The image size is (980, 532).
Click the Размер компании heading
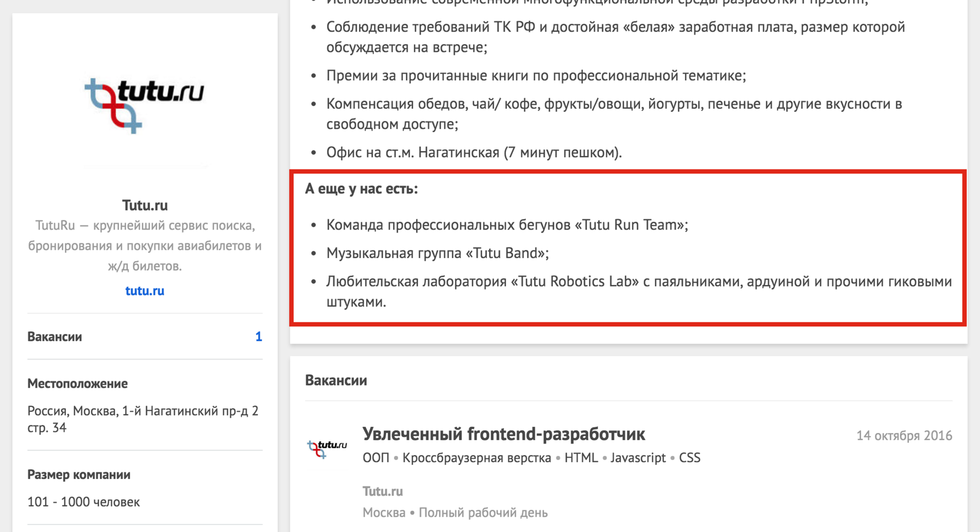[x=79, y=475]
